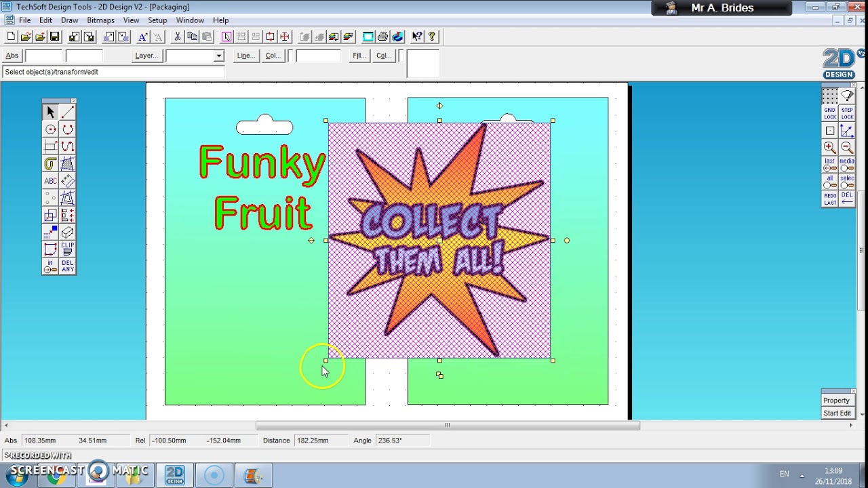The height and width of the screenshot is (488, 868).
Task: Click the line colour swatch box
Action: tap(290, 56)
